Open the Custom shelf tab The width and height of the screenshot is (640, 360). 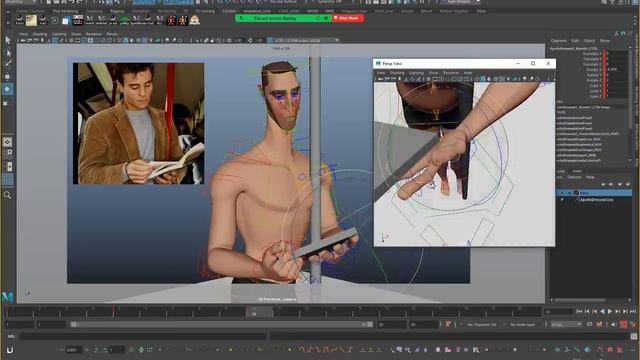[229, 11]
